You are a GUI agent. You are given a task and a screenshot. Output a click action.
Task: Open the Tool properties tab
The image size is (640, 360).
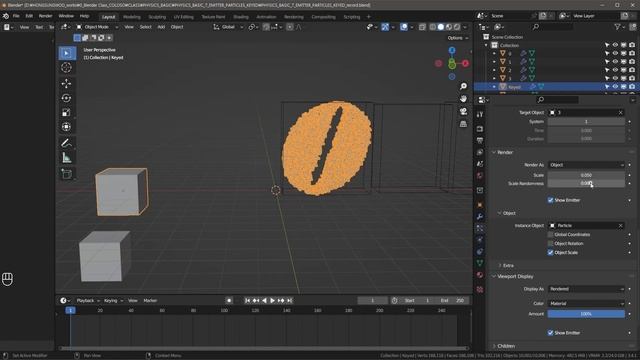click(x=480, y=115)
